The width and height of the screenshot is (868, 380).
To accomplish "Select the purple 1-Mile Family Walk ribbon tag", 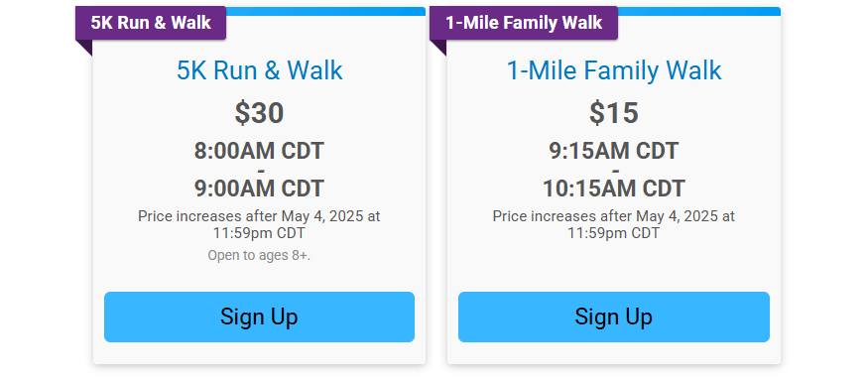I will (524, 23).
